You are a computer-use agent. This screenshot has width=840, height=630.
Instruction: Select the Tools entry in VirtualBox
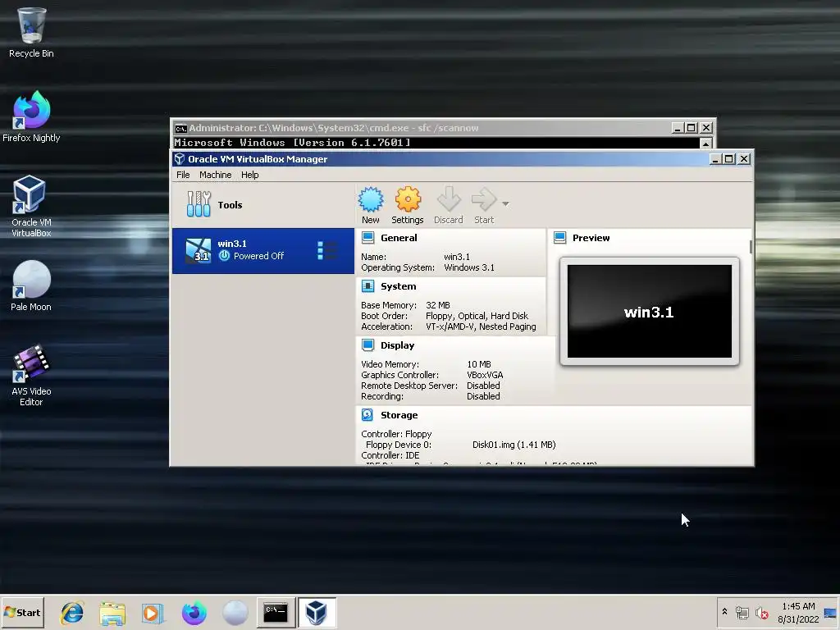[263, 204]
